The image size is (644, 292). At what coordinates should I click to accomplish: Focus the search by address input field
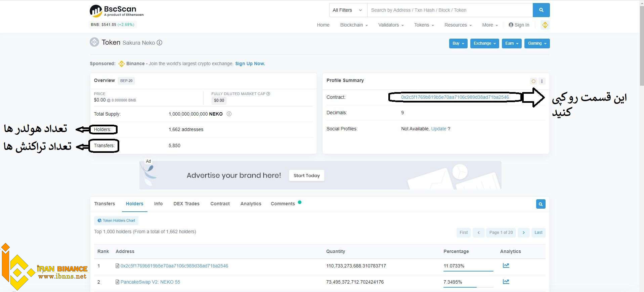[450, 10]
